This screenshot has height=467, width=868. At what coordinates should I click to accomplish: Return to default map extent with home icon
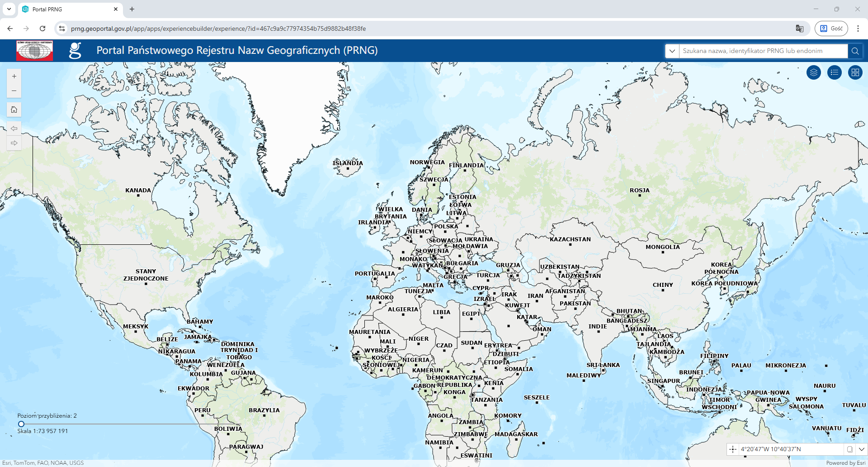coord(14,110)
